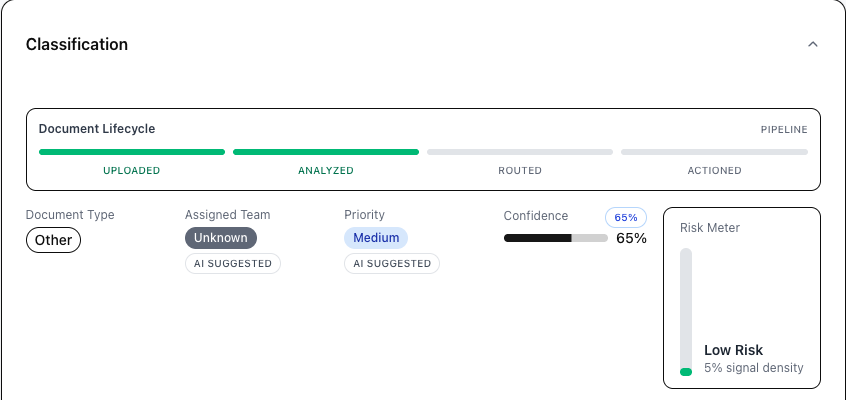Select the Analyzed lifecycle stage
846x400 pixels.
click(326, 170)
